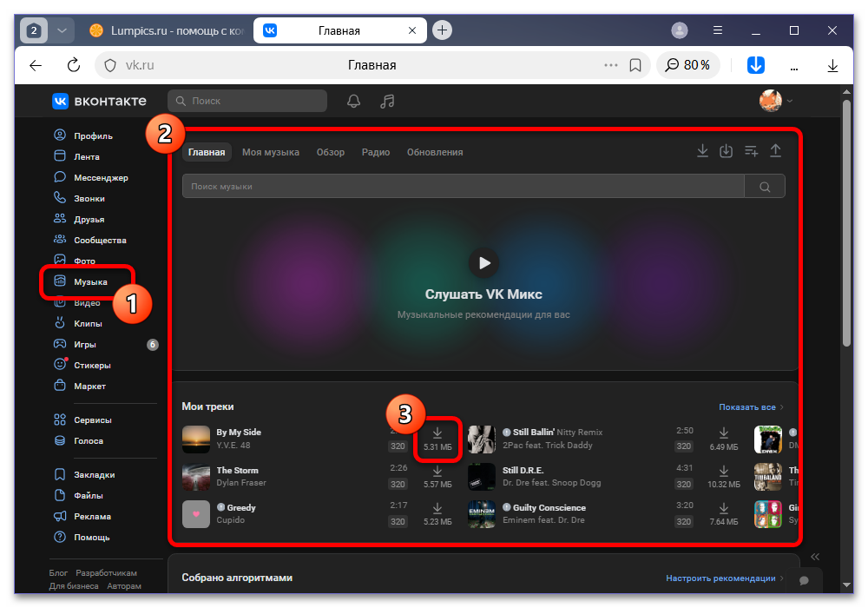Screen dimensions: 868x608
Task: Open Голоса in the sidebar
Action: [79, 440]
